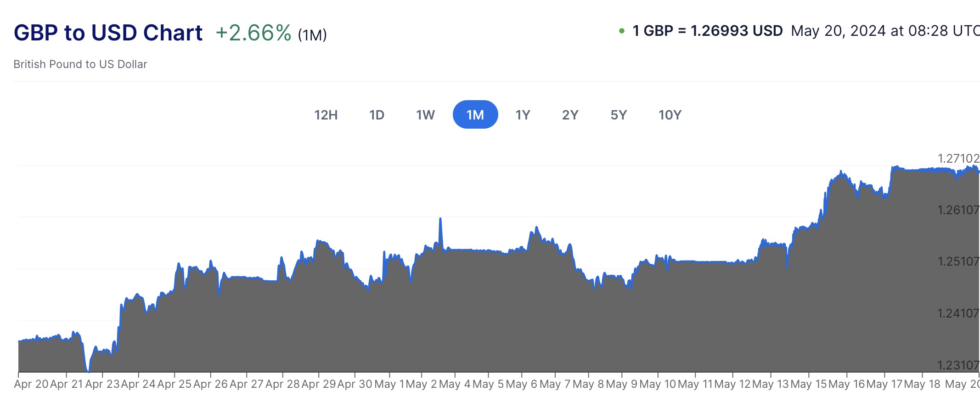Image resolution: width=980 pixels, height=397 pixels.
Task: Switch to the 1D time range
Action: pos(377,115)
